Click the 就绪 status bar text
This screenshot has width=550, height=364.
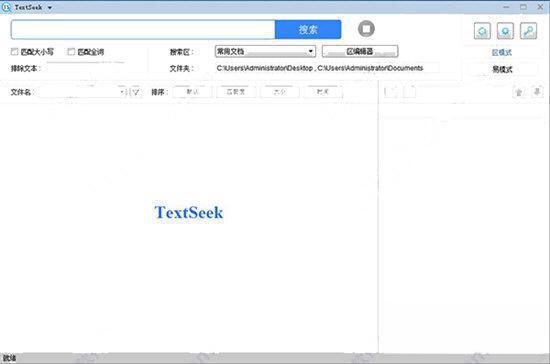[x=9, y=358]
